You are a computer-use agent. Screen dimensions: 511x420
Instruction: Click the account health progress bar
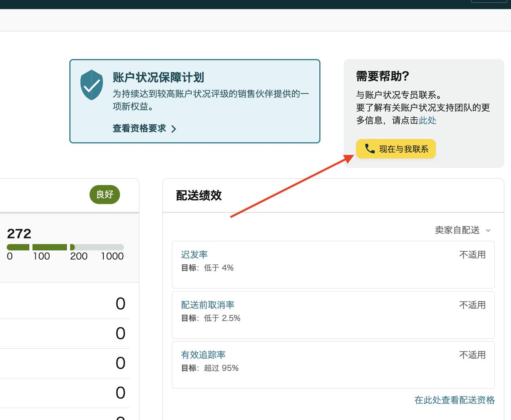pyautogui.click(x=67, y=247)
